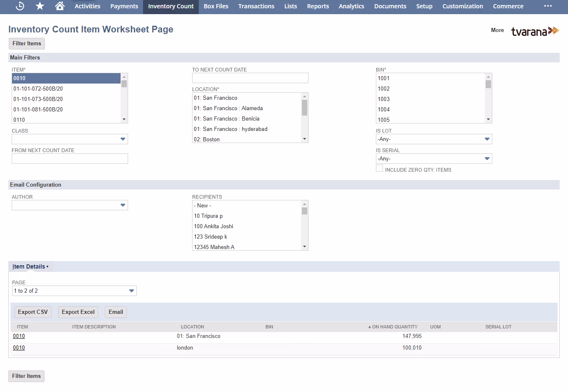
Task: Open item 0010 link in San Francisco row
Action: (19, 336)
